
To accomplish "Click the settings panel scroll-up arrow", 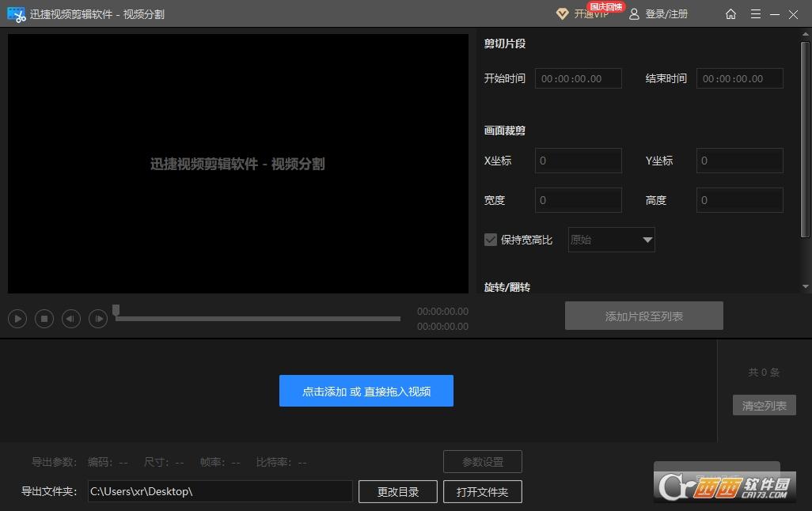I will pyautogui.click(x=805, y=34).
